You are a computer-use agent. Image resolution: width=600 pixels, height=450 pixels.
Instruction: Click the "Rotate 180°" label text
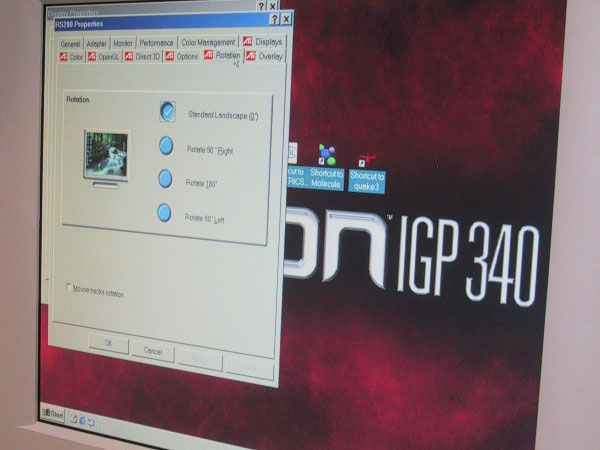(x=201, y=183)
